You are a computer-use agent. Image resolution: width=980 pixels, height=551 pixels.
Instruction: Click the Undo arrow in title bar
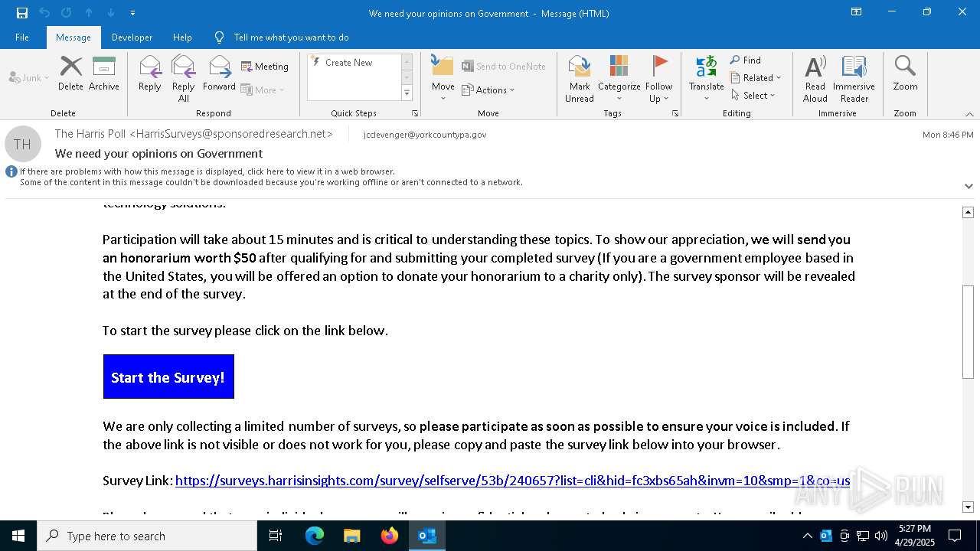click(44, 13)
